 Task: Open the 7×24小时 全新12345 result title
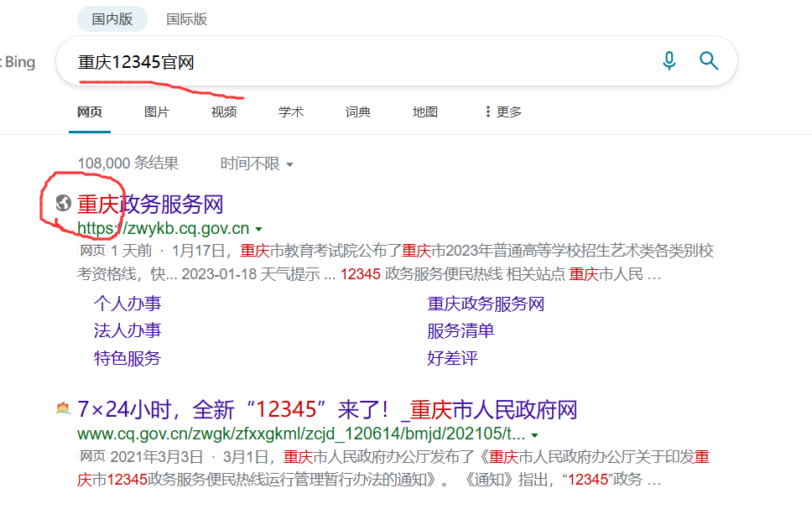pos(327,409)
